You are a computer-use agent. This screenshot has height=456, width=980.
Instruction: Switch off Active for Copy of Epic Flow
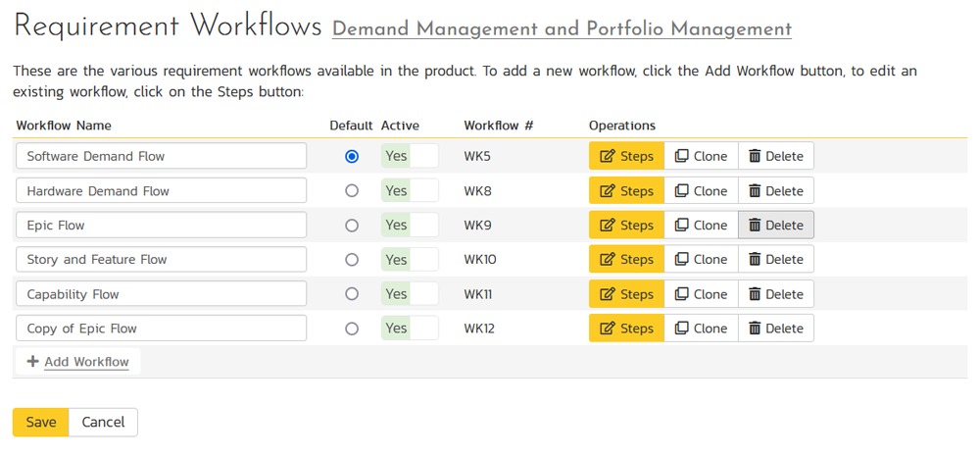(x=410, y=329)
